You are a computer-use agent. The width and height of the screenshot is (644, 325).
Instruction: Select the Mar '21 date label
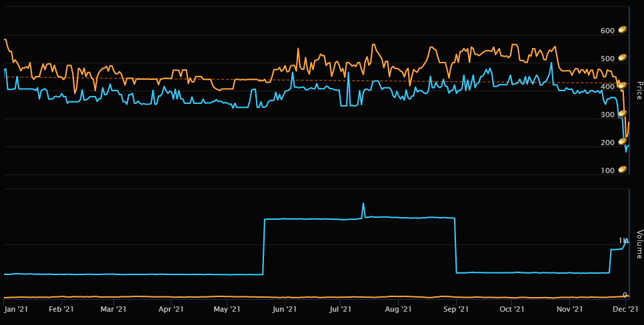click(x=113, y=309)
